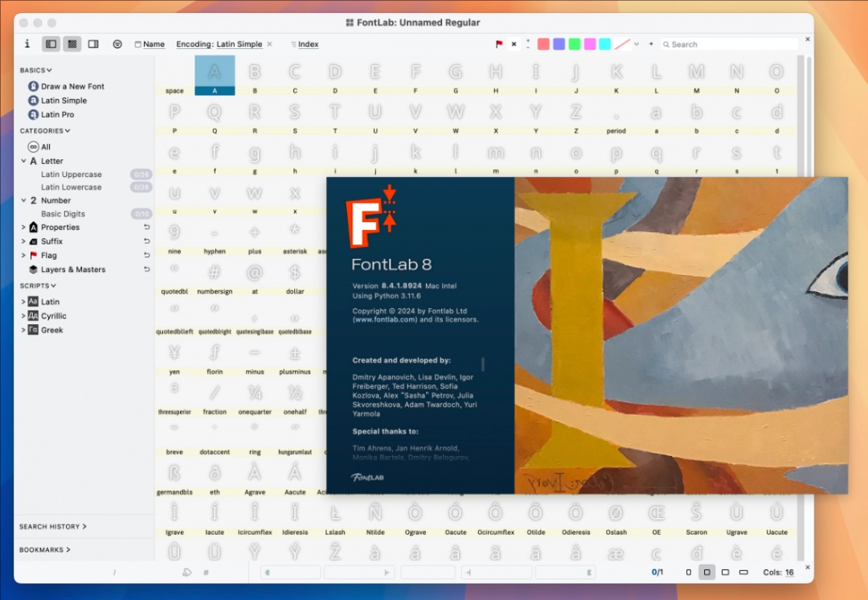868x600 pixels.
Task: Expand the Suffix category
Action: (23, 241)
